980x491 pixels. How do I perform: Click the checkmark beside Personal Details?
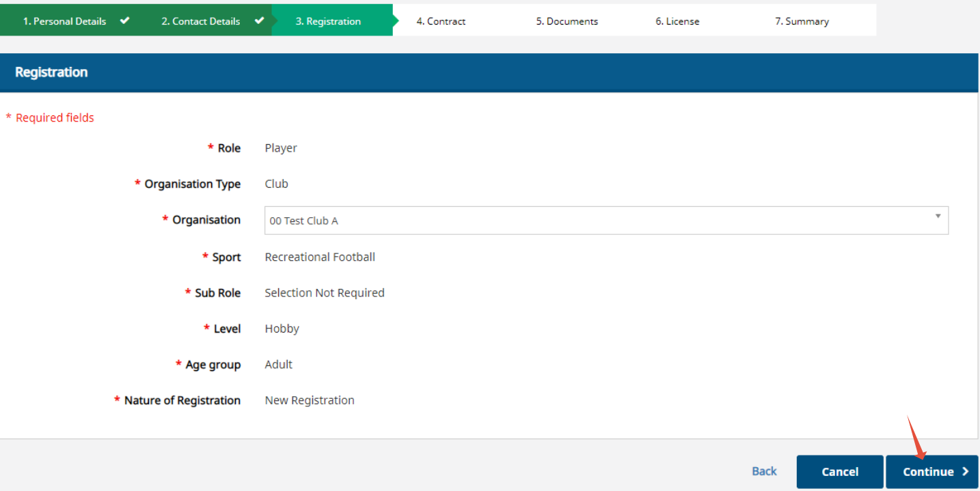click(x=124, y=20)
